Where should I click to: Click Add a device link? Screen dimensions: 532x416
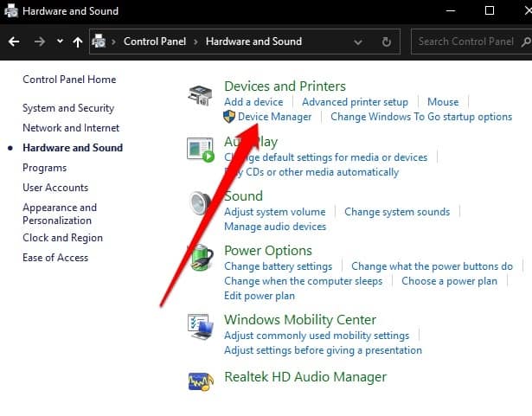tap(253, 102)
